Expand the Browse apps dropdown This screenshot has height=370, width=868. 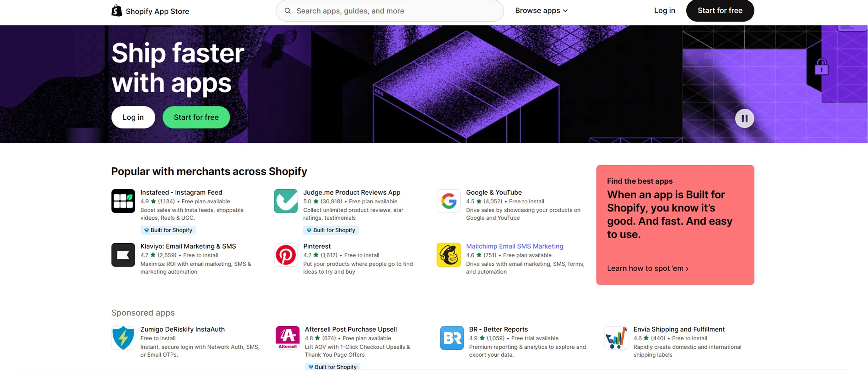pos(541,11)
